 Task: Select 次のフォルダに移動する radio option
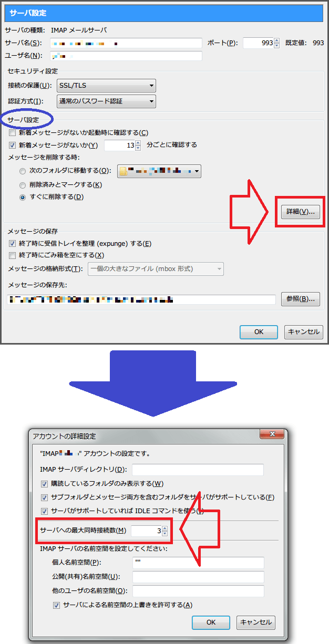coord(23,171)
